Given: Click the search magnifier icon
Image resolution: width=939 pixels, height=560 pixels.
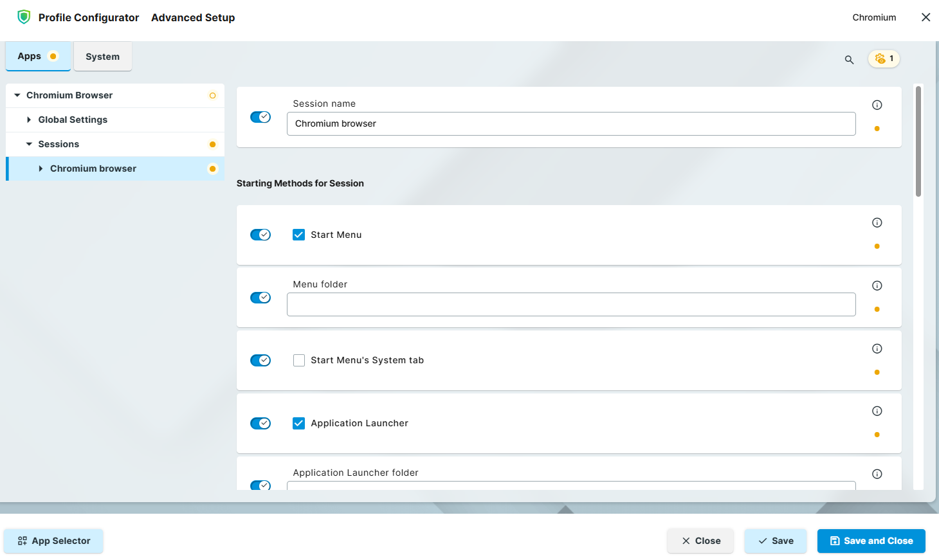Looking at the screenshot, I should (x=849, y=60).
